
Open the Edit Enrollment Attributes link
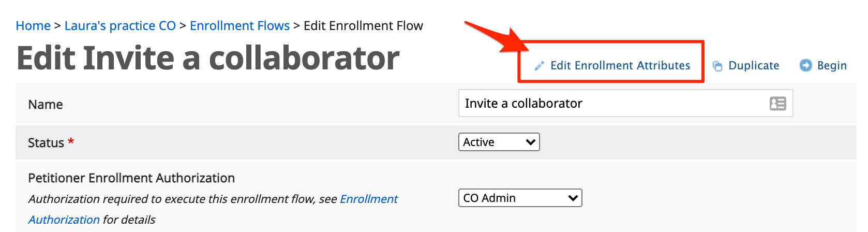coord(620,65)
